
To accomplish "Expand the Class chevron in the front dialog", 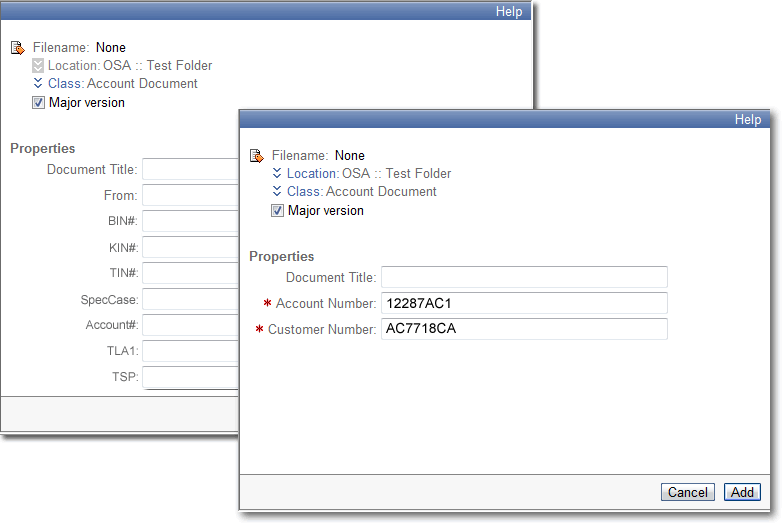I will pos(277,191).
